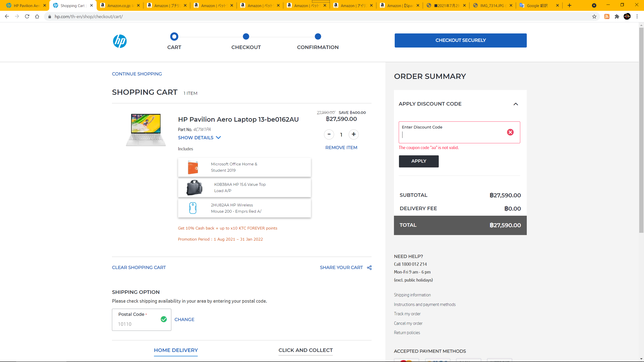The height and width of the screenshot is (362, 644).
Task: Open Instructions and payment methods link
Action: (425, 304)
